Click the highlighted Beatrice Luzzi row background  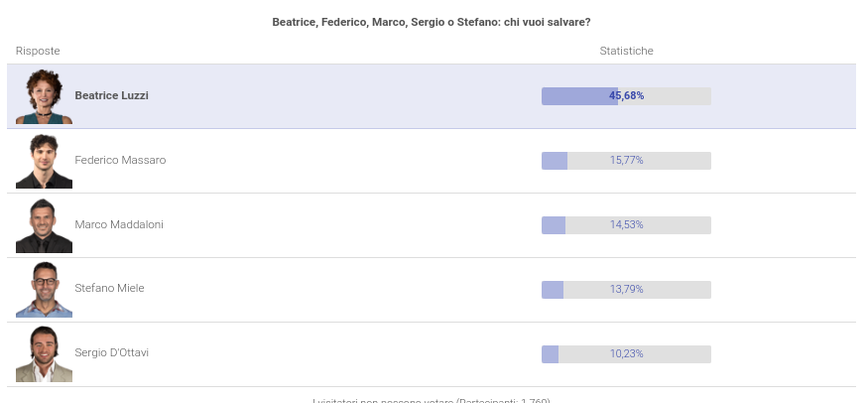347,96
